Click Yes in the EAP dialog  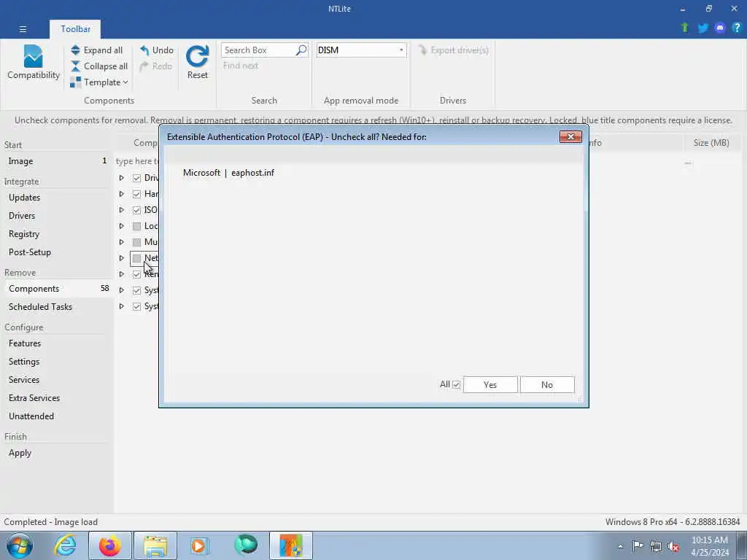(x=490, y=385)
